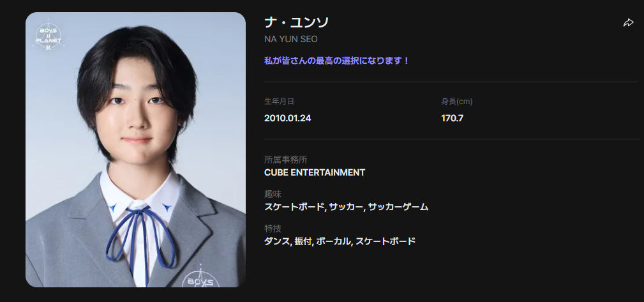This screenshot has width=644, height=302.
Task: Select the NA YUN SEO romanized name
Action: coord(291,39)
